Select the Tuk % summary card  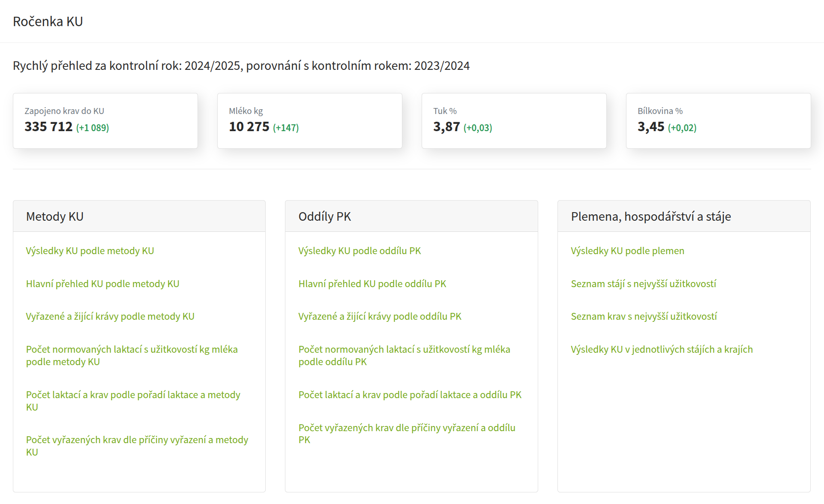point(514,121)
